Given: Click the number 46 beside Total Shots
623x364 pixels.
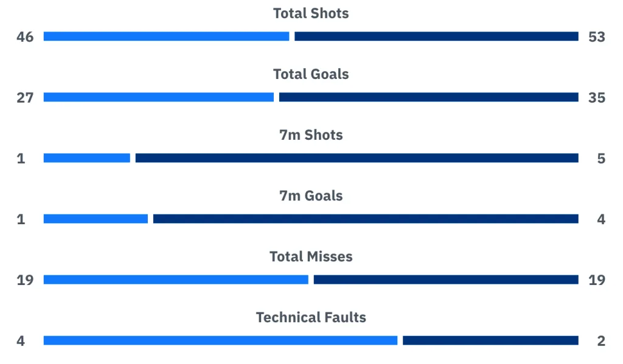Looking at the screenshot, I should 25,37.
